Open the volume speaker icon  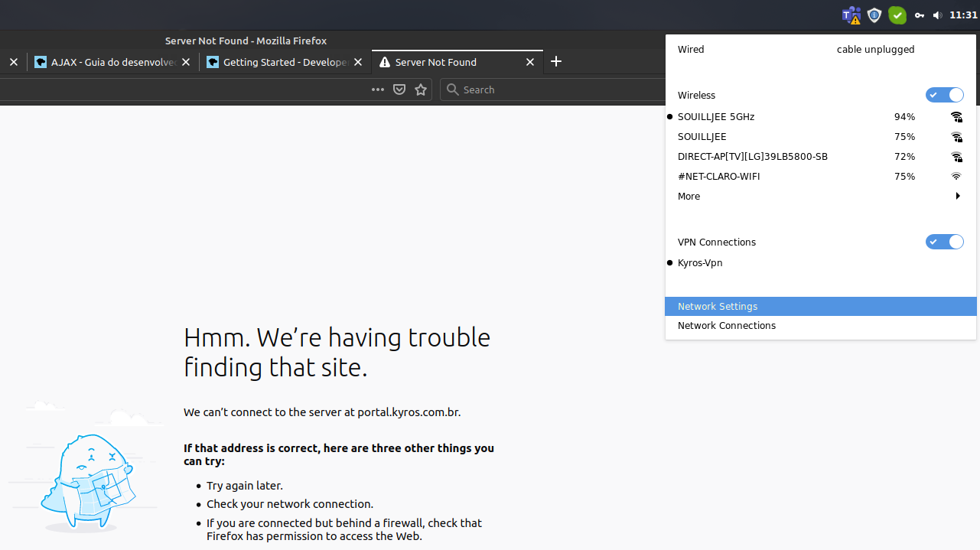point(937,15)
